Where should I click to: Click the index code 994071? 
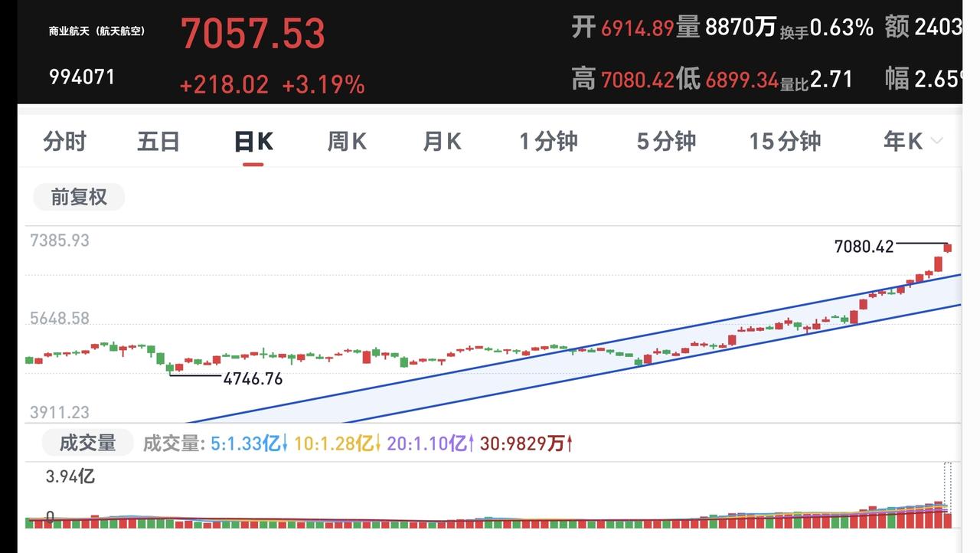(x=82, y=77)
